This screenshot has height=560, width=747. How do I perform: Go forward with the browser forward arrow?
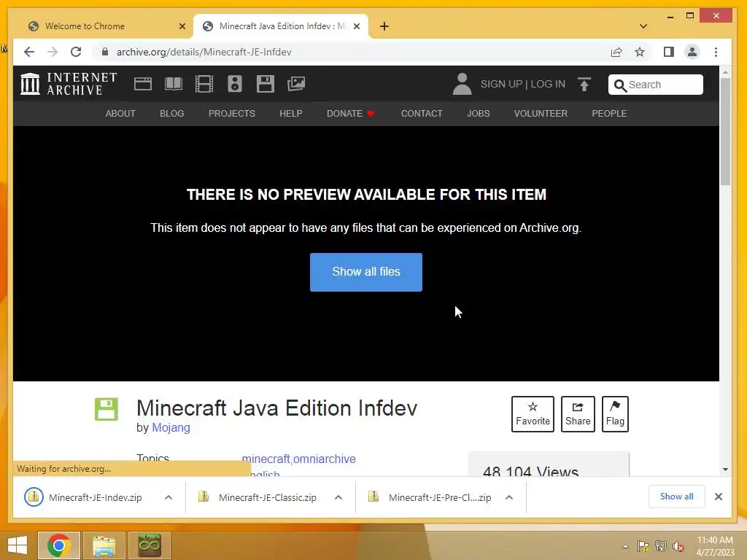pos(53,52)
